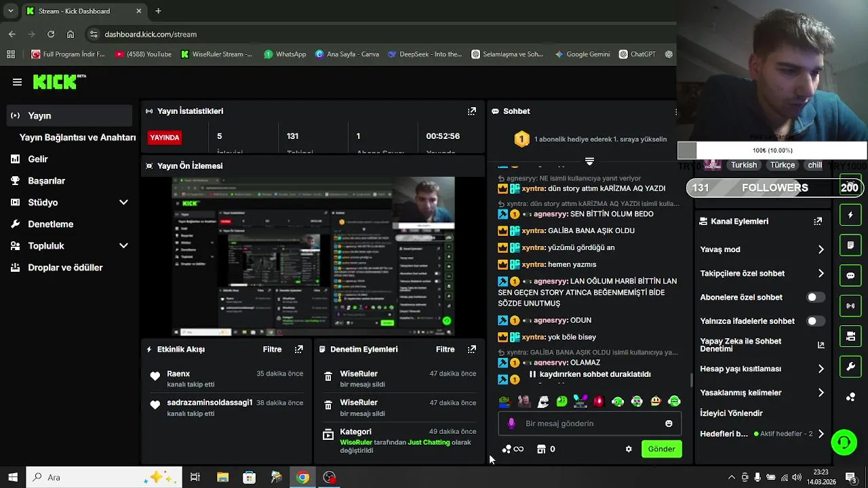Click the stream preview thumbnail
Viewport: 868px width, 488px height.
(313, 257)
